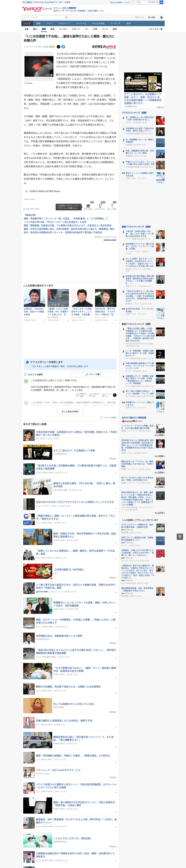Expand first comment via もっと見る
The height and width of the screenshot is (868, 186).
[78, 390]
